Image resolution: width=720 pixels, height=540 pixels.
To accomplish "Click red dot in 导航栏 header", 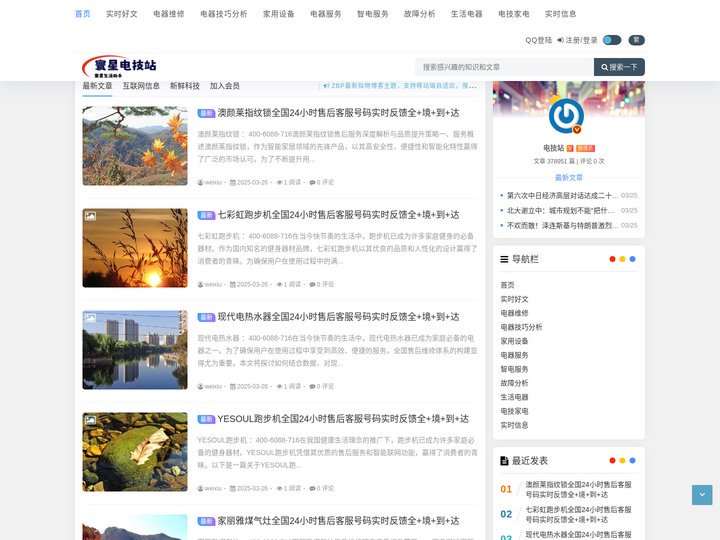I will click(x=612, y=259).
